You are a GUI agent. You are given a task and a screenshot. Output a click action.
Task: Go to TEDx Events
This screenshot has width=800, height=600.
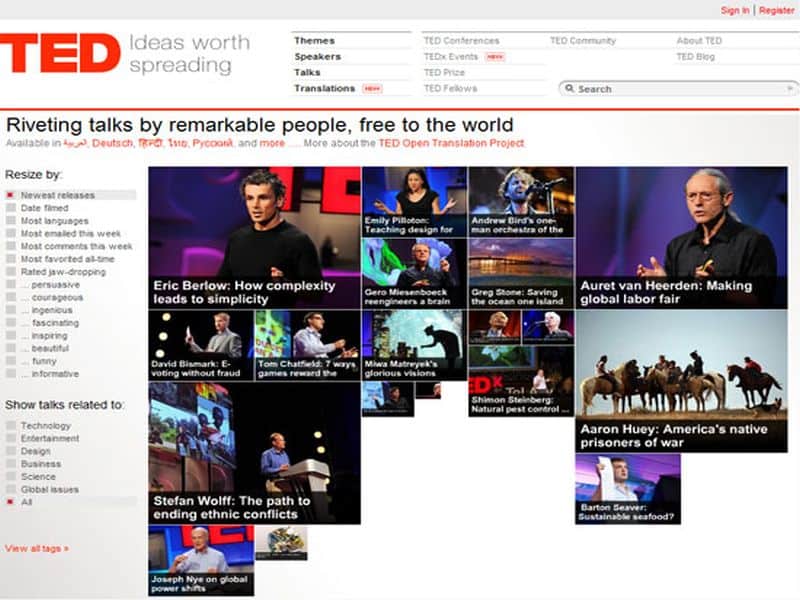[451, 56]
